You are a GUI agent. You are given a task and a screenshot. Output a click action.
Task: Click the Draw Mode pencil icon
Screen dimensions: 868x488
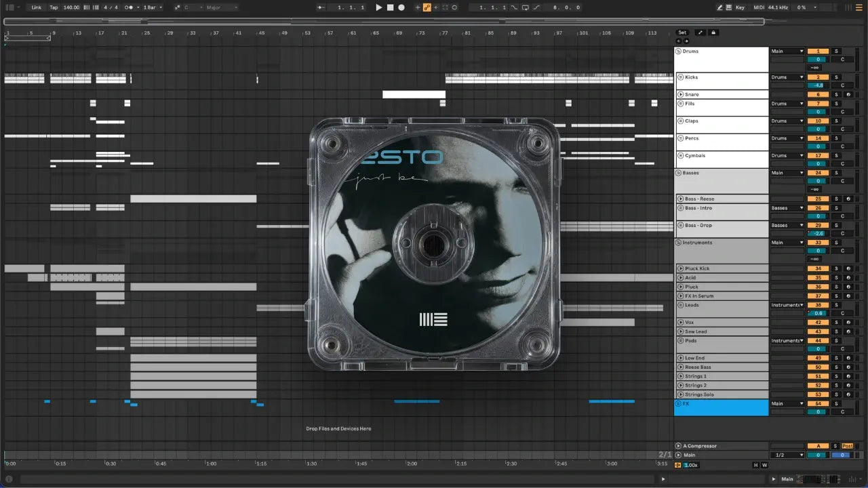pyautogui.click(x=719, y=7)
